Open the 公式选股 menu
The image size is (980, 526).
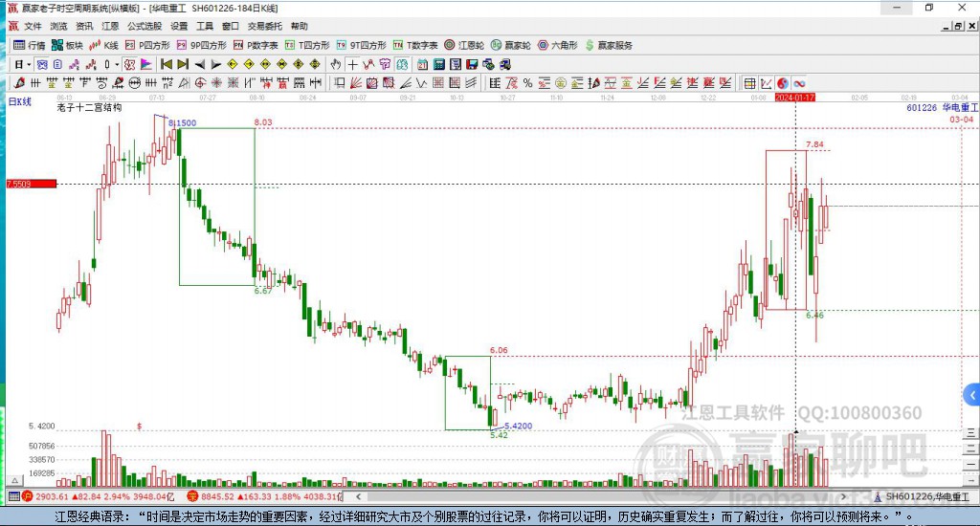(x=145, y=26)
